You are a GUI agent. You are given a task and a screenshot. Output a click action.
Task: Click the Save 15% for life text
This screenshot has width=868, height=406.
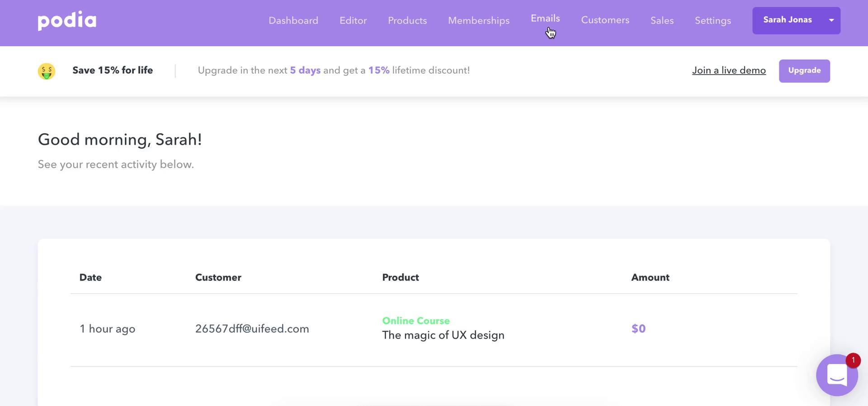113,70
